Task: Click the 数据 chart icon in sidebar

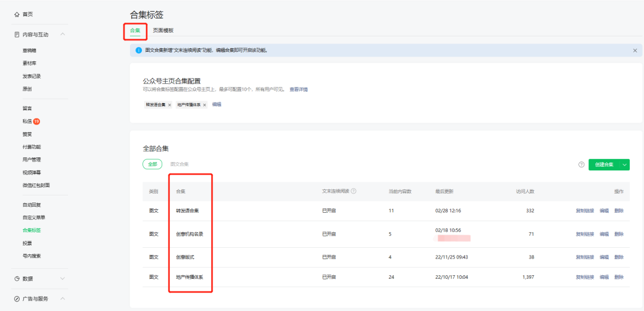Action: 17,278
